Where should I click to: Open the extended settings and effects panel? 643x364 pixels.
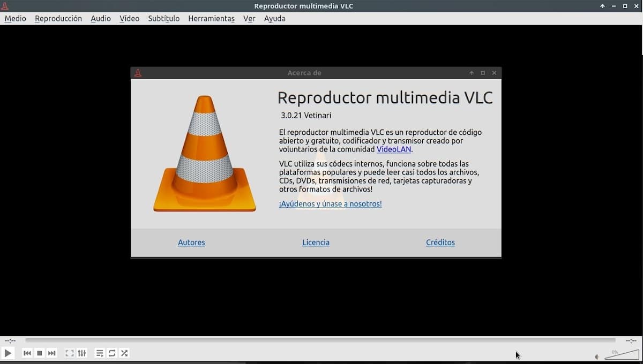click(x=82, y=353)
